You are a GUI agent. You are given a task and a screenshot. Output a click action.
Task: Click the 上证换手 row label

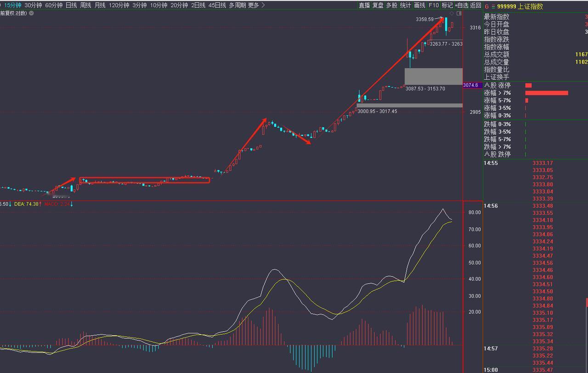[497, 77]
